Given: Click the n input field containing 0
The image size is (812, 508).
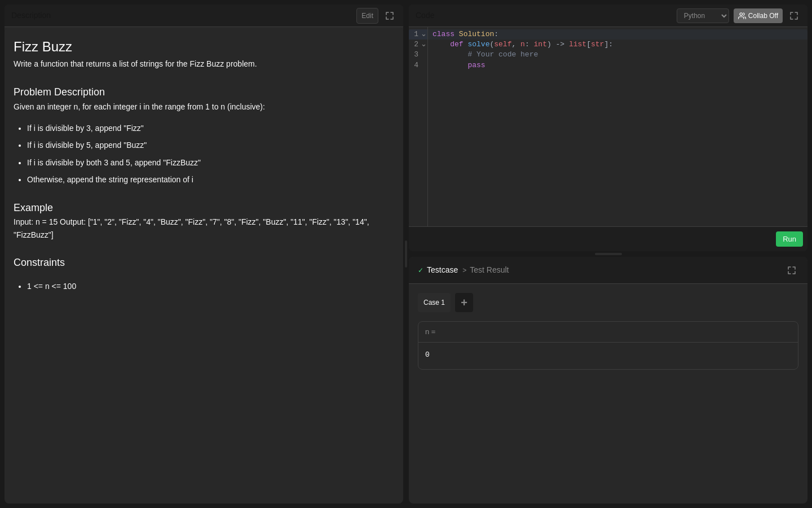Looking at the screenshot, I should tap(608, 355).
